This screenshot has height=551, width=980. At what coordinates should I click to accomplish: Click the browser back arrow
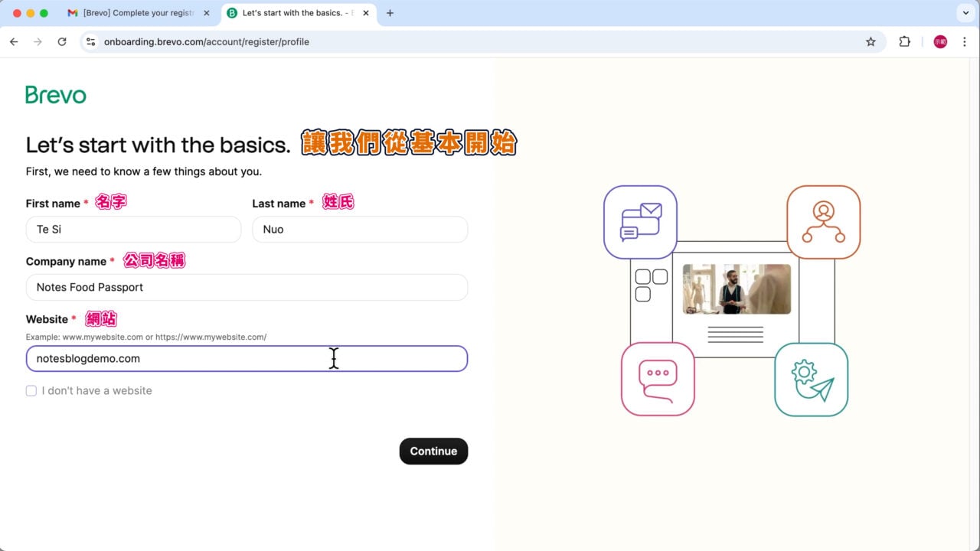(13, 41)
